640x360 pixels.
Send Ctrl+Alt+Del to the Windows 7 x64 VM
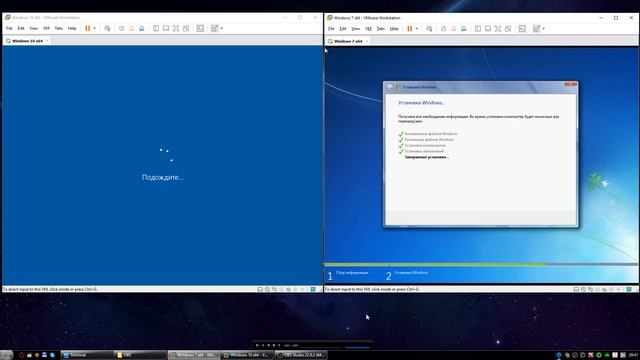click(429, 29)
